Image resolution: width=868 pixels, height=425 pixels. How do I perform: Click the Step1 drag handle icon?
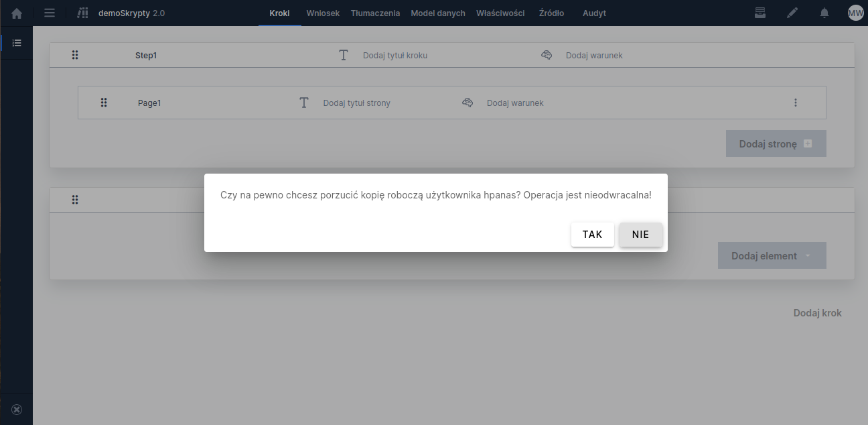coord(75,56)
